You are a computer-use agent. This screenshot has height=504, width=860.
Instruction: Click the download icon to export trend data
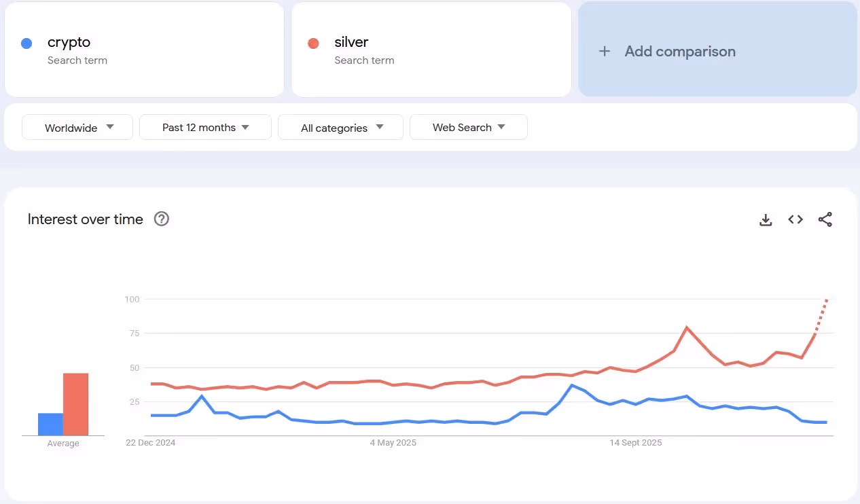[766, 219]
